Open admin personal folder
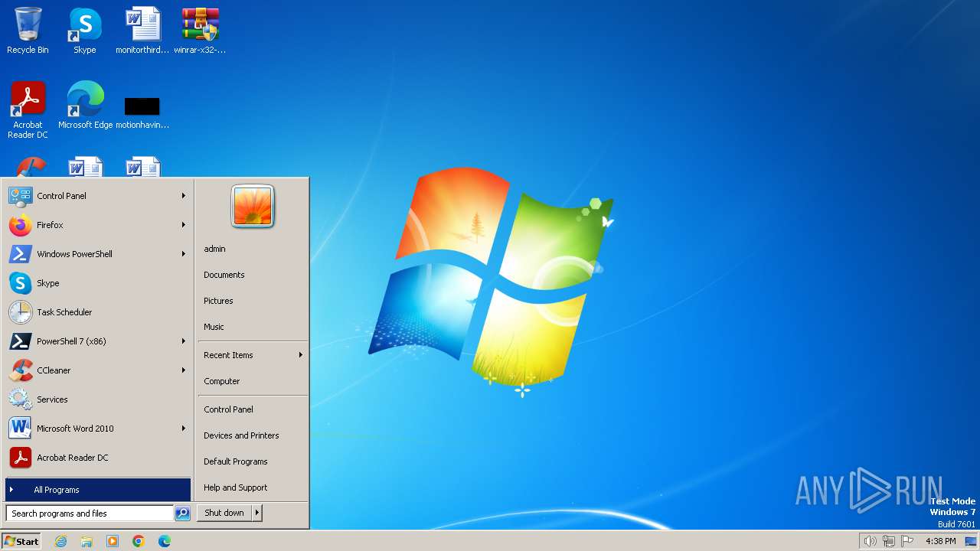 tap(253, 249)
